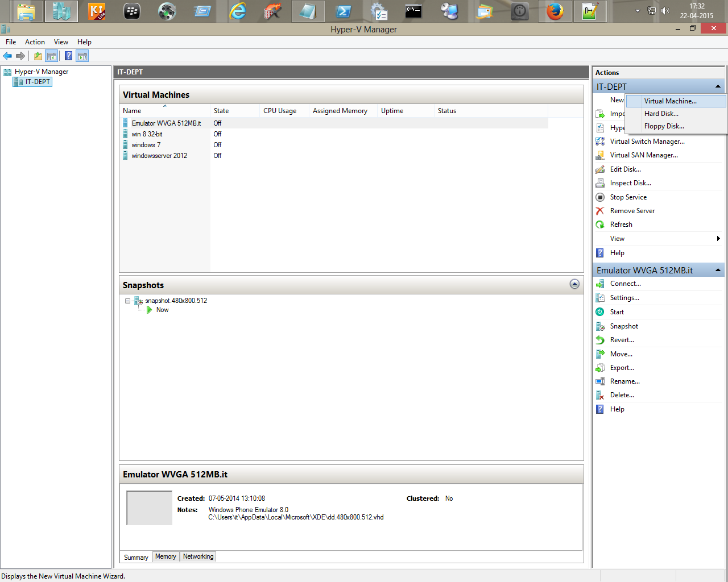This screenshot has height=582, width=728.
Task: Toggle the Show/Hide Console Tree toolbar icon
Action: [52, 56]
